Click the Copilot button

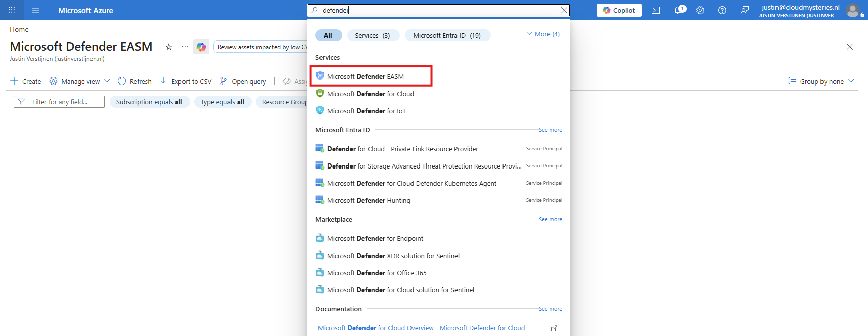point(619,10)
